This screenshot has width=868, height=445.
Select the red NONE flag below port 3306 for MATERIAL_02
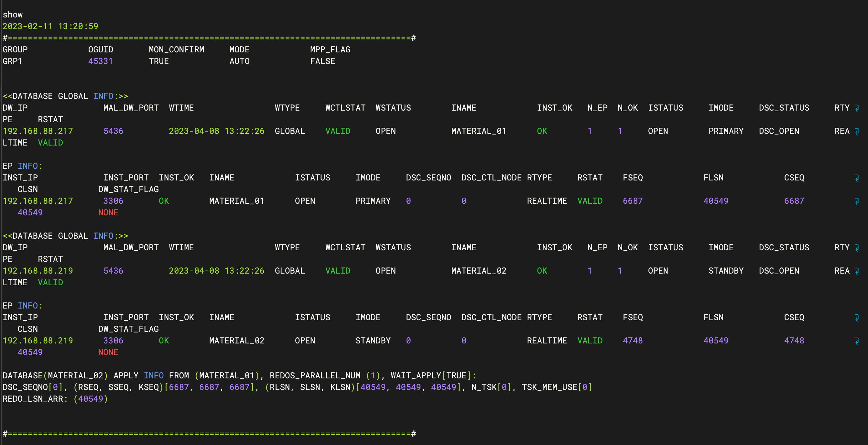(108, 353)
